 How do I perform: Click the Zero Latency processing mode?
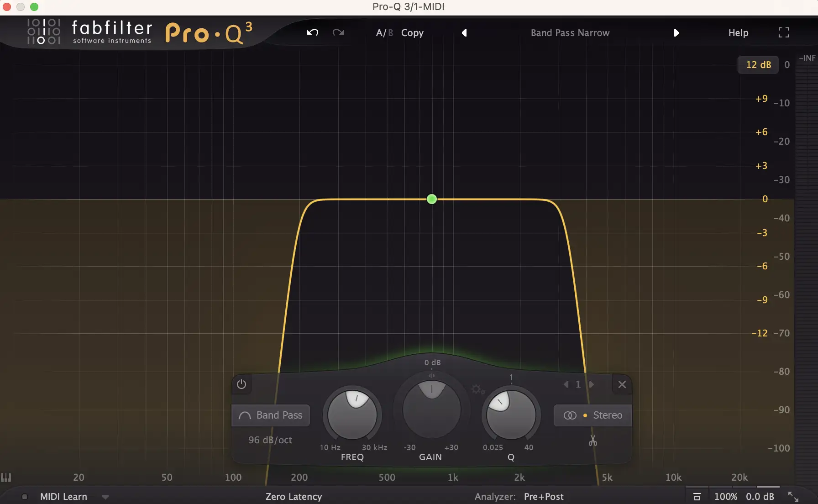(294, 497)
